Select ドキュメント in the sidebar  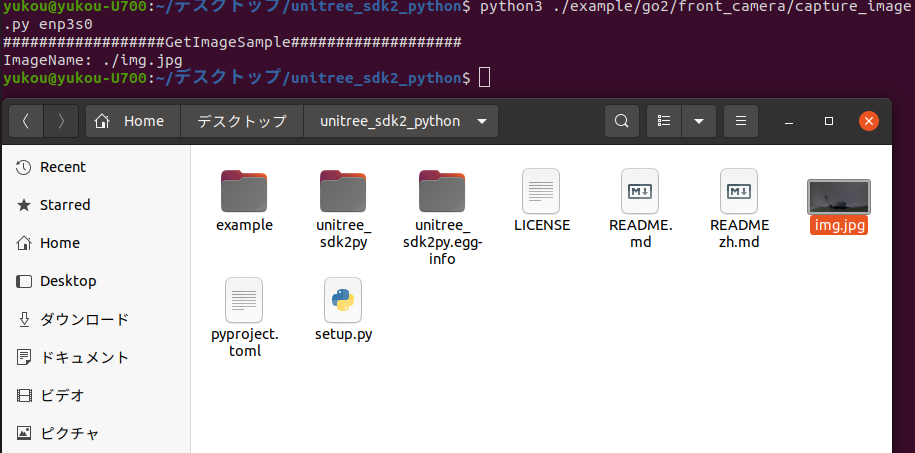[x=96, y=357]
